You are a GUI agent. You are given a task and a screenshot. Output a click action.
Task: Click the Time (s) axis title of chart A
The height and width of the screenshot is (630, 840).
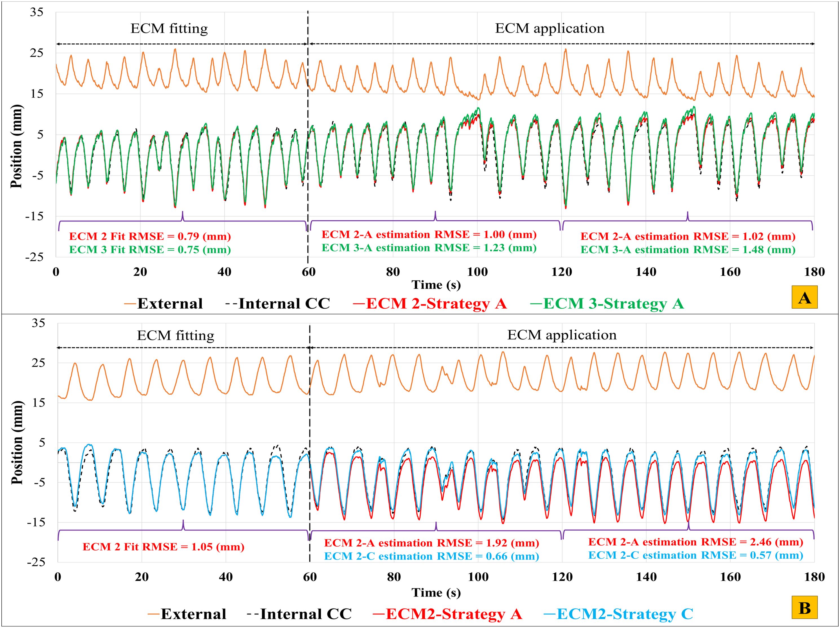click(x=436, y=285)
